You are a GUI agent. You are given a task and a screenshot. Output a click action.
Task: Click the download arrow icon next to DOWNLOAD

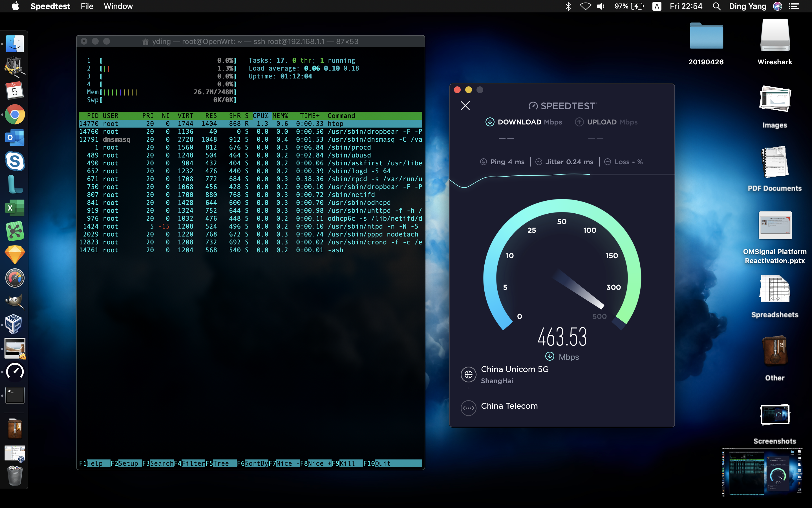(489, 122)
